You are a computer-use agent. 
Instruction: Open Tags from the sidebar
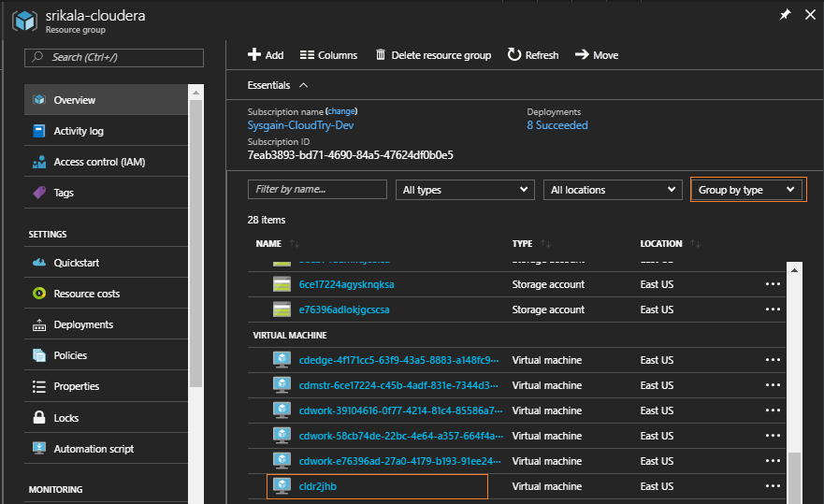tap(106, 193)
